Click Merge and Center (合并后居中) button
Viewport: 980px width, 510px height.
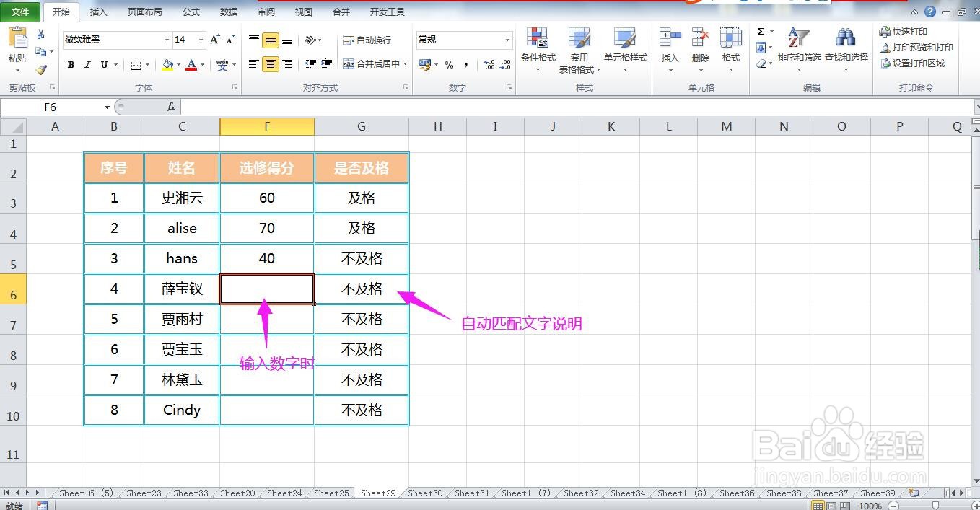(x=371, y=64)
